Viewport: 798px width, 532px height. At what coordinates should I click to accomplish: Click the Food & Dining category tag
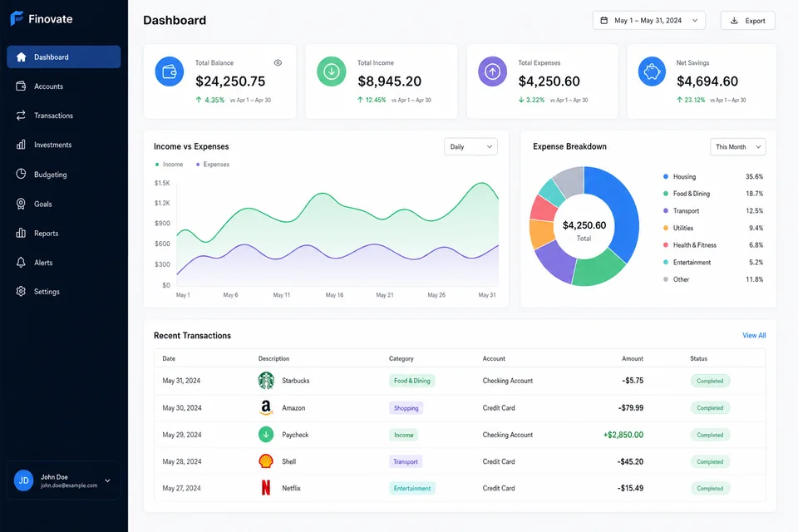tap(411, 381)
